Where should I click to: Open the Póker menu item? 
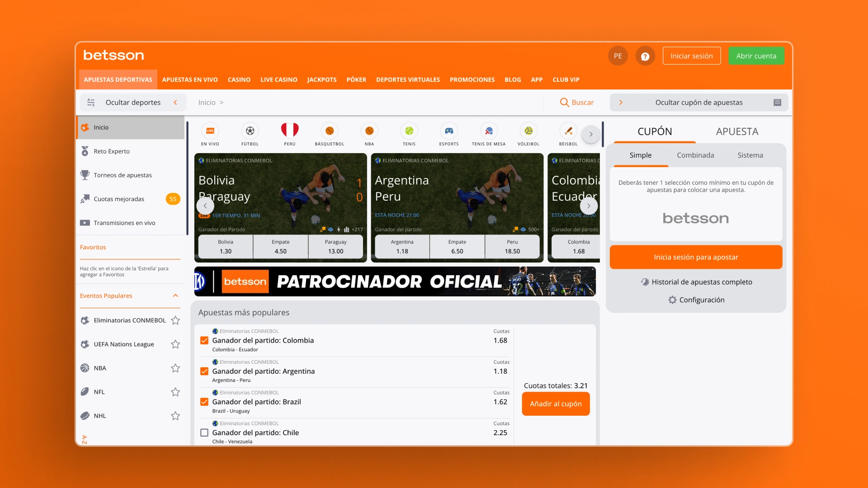[x=356, y=80]
